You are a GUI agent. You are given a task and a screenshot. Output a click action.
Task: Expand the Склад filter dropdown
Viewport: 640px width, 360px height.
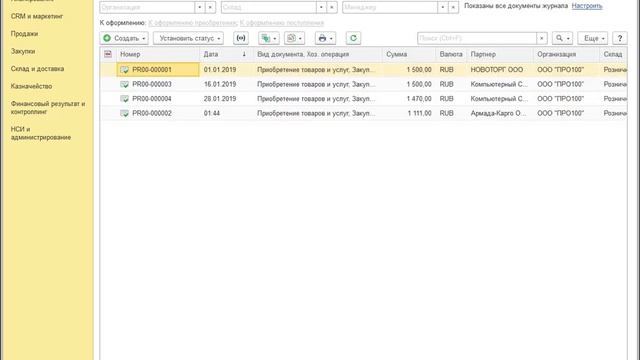pos(321,7)
